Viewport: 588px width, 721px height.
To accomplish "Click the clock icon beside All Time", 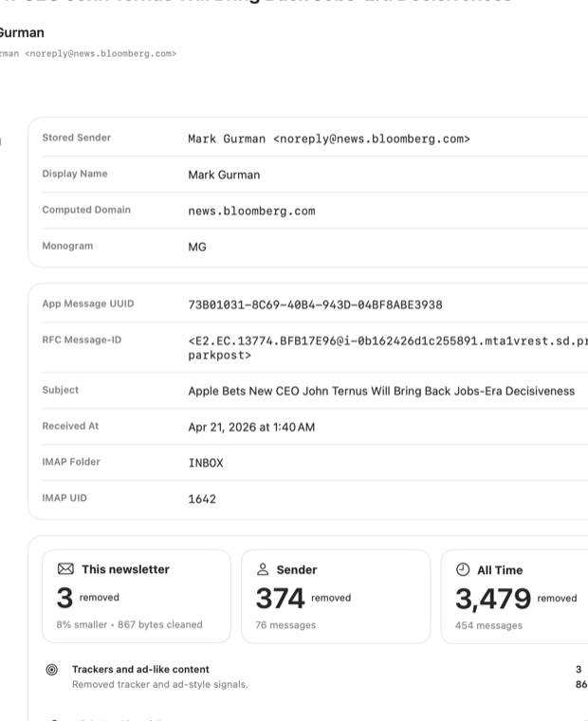I will coord(463,570).
